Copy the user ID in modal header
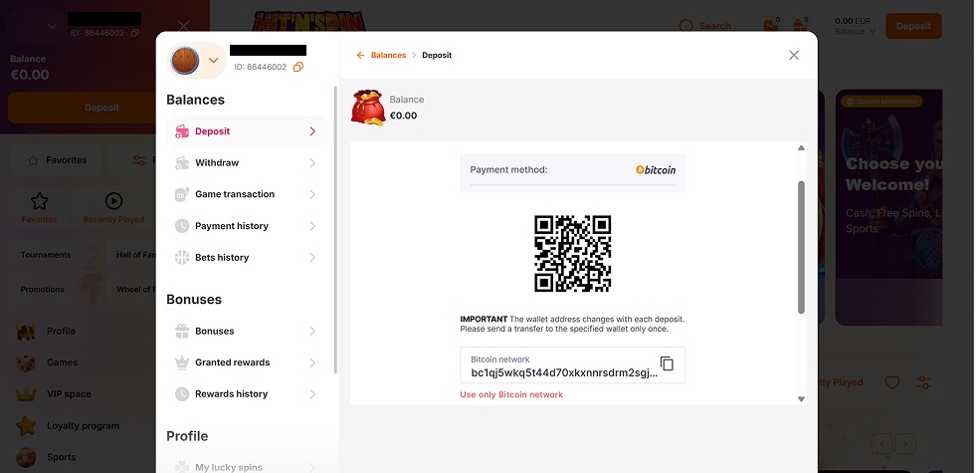980x473 pixels. [298, 67]
